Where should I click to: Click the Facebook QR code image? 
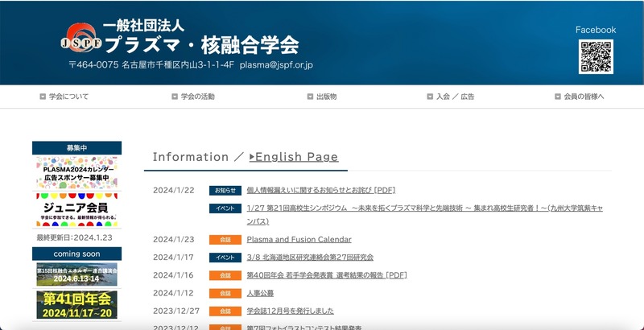[x=595, y=56]
